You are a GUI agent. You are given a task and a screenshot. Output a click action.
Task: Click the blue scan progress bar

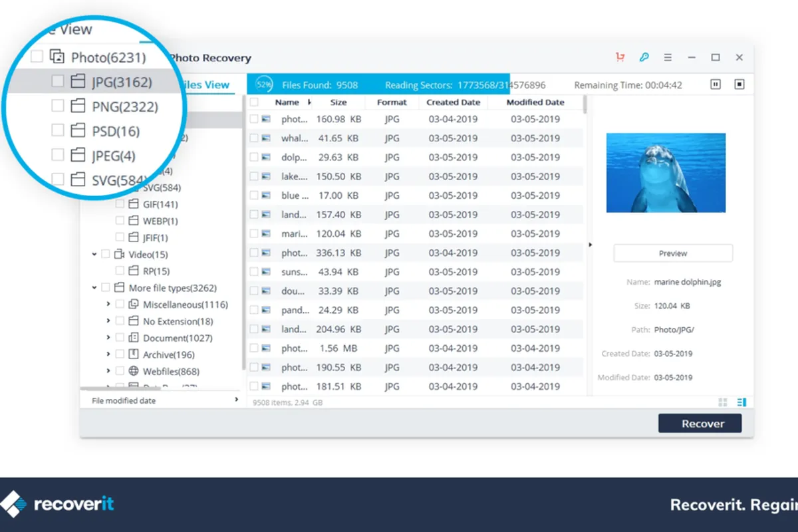pyautogui.click(x=378, y=84)
